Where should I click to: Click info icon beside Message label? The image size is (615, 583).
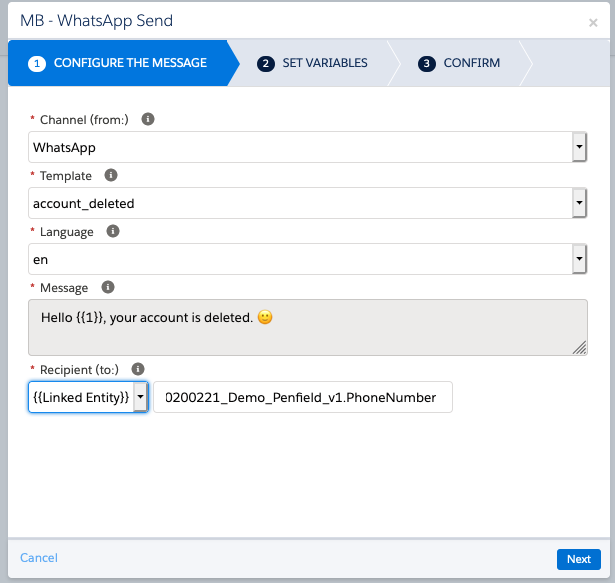point(108,287)
